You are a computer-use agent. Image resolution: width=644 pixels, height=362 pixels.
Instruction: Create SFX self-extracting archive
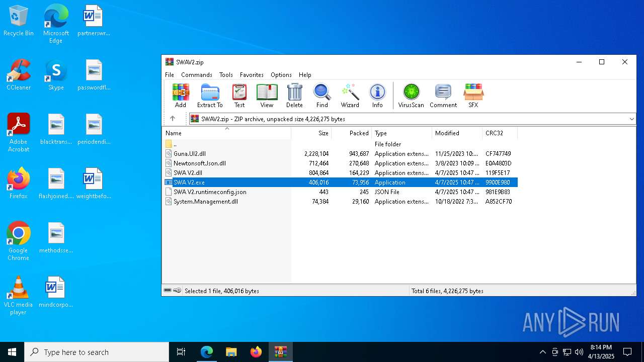[x=473, y=96]
